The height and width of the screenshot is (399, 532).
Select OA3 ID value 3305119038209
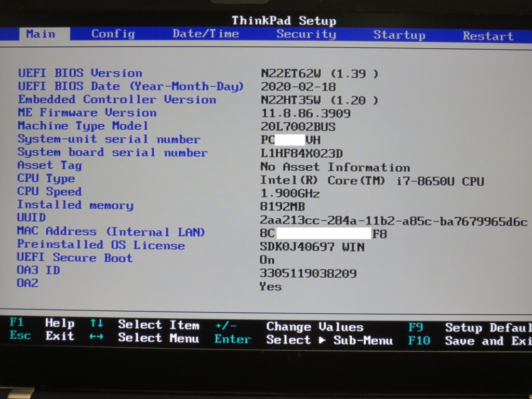308,273
